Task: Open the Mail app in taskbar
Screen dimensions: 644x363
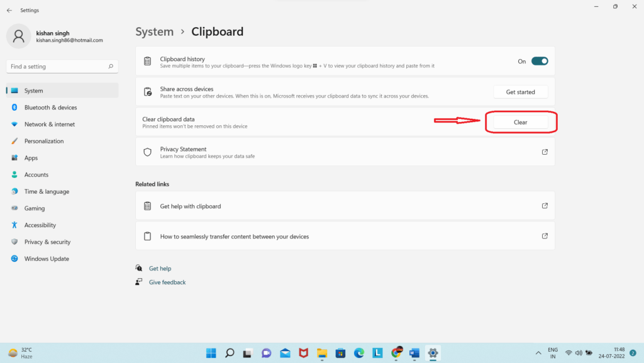Action: (285, 353)
